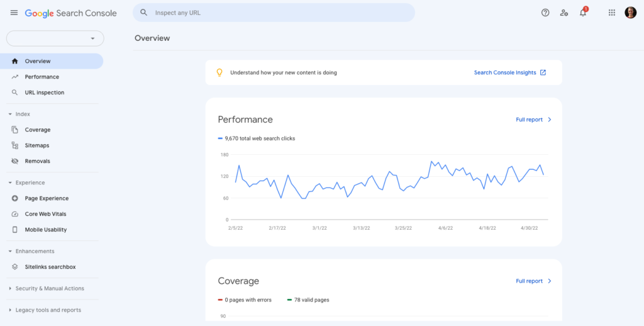
Task: Click the blue total web search clicks legend
Action: pos(257,138)
